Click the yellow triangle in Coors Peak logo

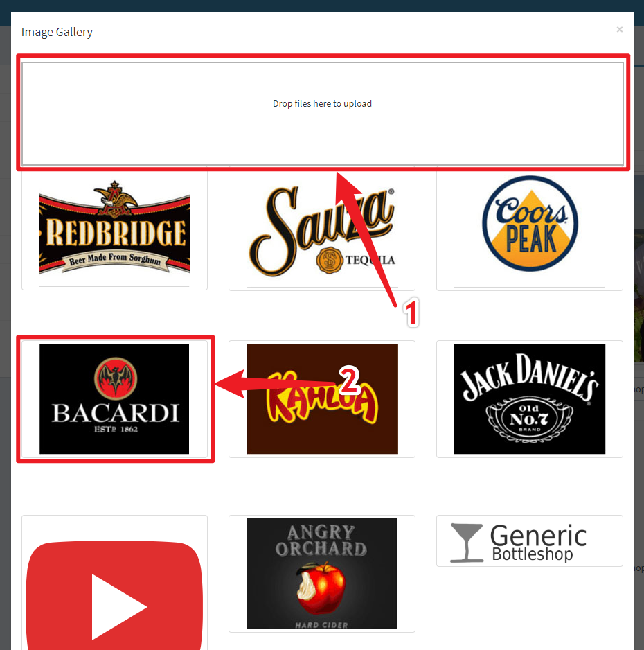[530, 243]
